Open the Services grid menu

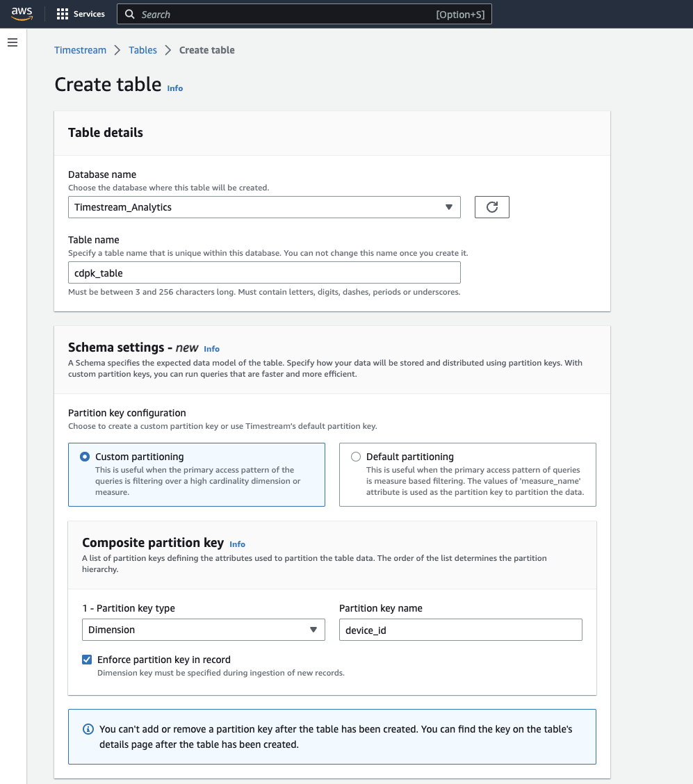[x=63, y=14]
